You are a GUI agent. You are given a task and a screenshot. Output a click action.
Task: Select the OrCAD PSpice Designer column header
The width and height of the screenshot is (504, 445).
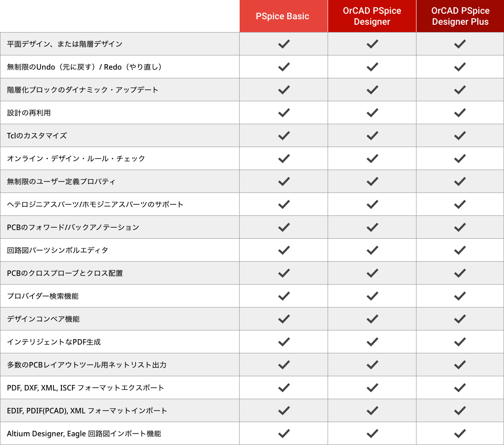coord(372,16)
